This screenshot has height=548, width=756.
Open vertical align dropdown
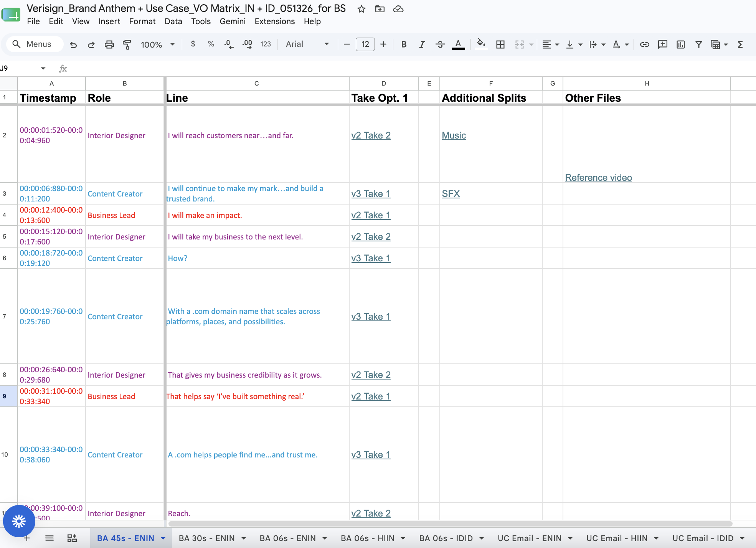coord(574,45)
